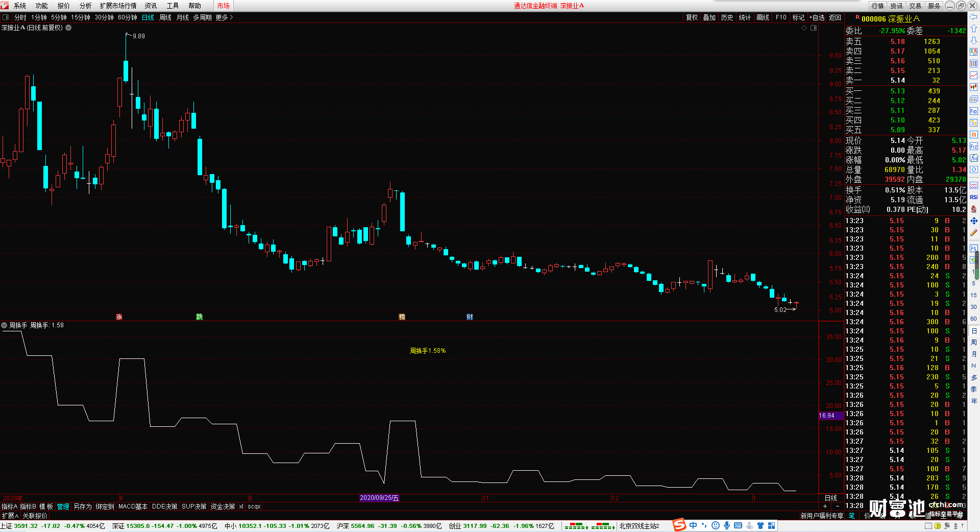
Task: Click the up arrow icon in right sidebar
Action: tap(974, 29)
